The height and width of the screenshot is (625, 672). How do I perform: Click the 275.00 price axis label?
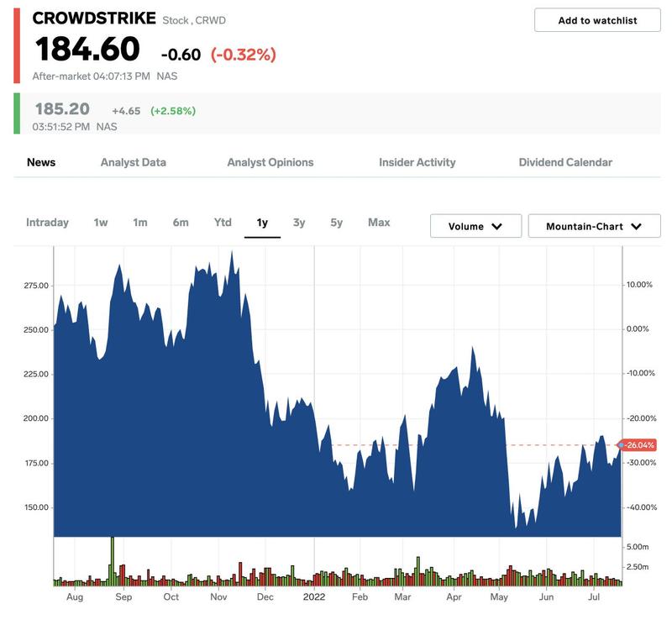[36, 286]
